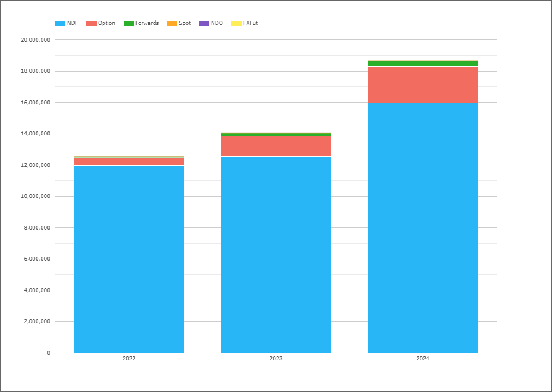This screenshot has height=392, width=552.
Task: Click the blue NDF legend swatch
Action: (60, 23)
